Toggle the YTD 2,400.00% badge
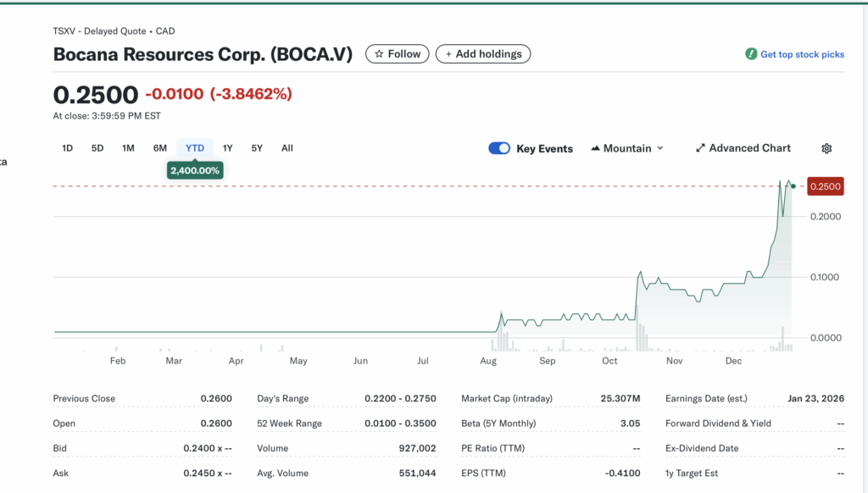This screenshot has width=868, height=493. pos(195,169)
